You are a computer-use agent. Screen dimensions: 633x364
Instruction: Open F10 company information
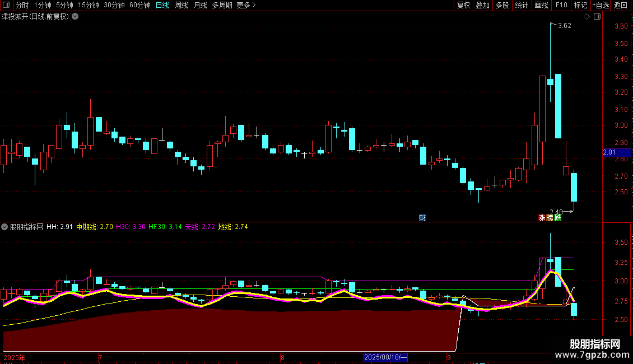click(561, 5)
